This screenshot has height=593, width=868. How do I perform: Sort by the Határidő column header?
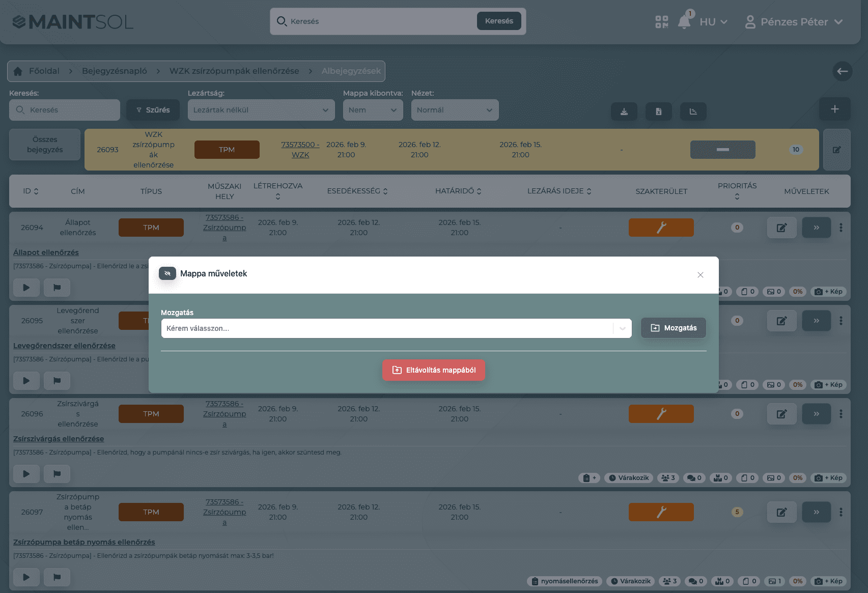458,191
